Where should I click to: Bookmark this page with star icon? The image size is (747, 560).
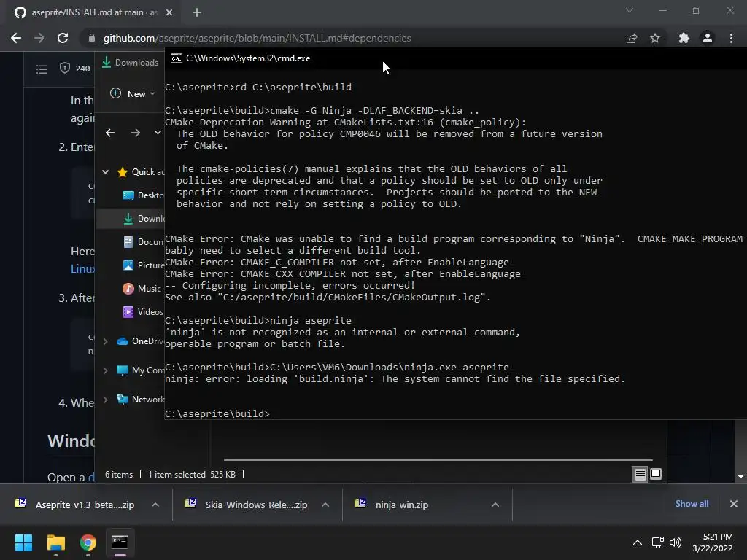pyautogui.click(x=655, y=38)
